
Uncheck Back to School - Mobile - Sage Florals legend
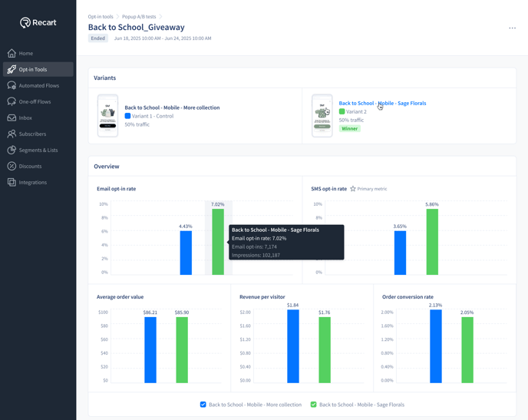[x=314, y=405]
